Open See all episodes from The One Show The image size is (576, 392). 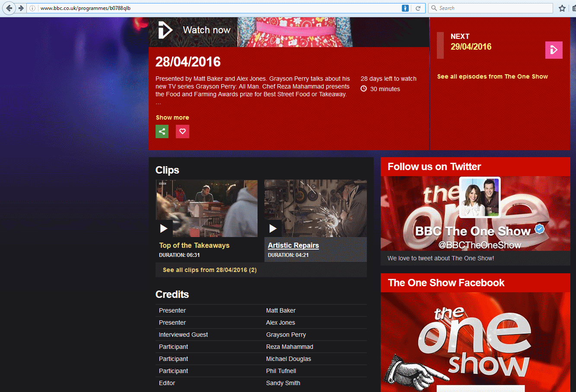pyautogui.click(x=493, y=76)
